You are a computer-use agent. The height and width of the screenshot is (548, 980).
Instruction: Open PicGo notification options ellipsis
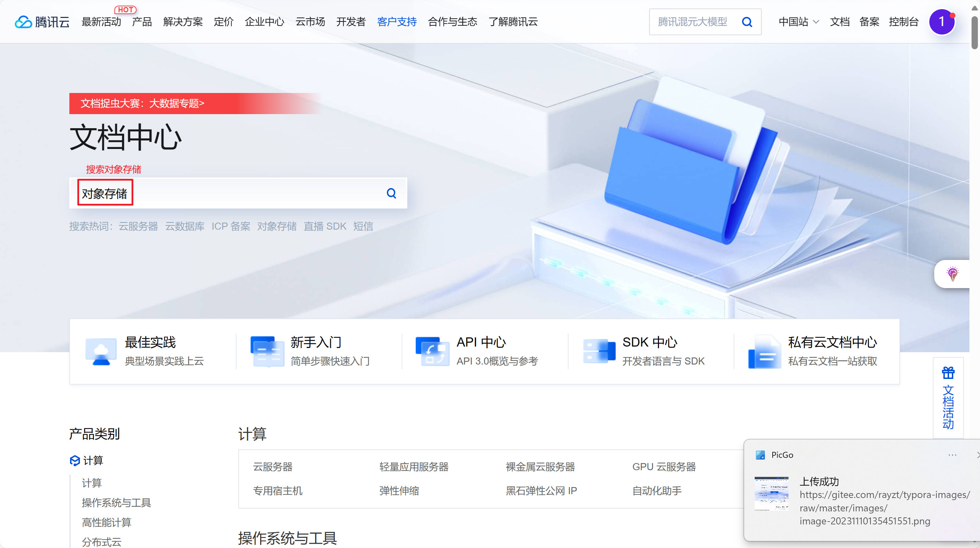(952, 455)
